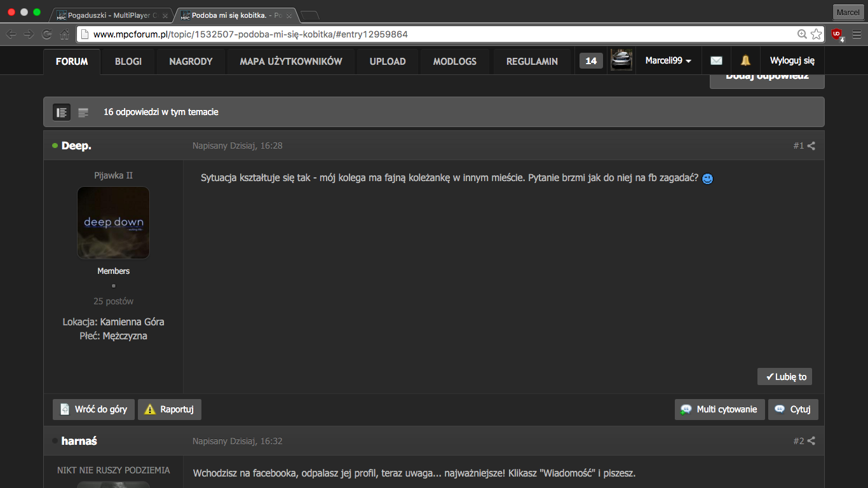Image resolution: width=868 pixels, height=488 pixels.
Task: Click the 14 counter badge
Action: click(x=591, y=61)
